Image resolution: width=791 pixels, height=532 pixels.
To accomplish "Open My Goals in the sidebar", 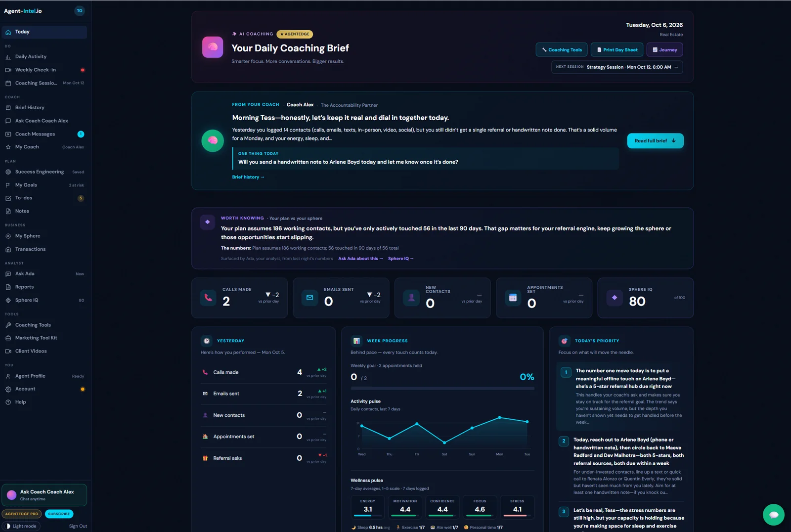I will (44, 185).
